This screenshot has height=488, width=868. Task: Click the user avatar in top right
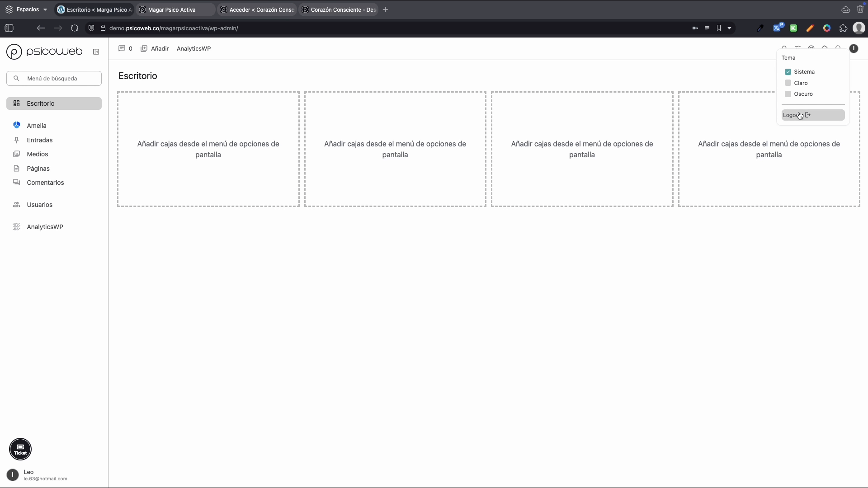point(854,48)
